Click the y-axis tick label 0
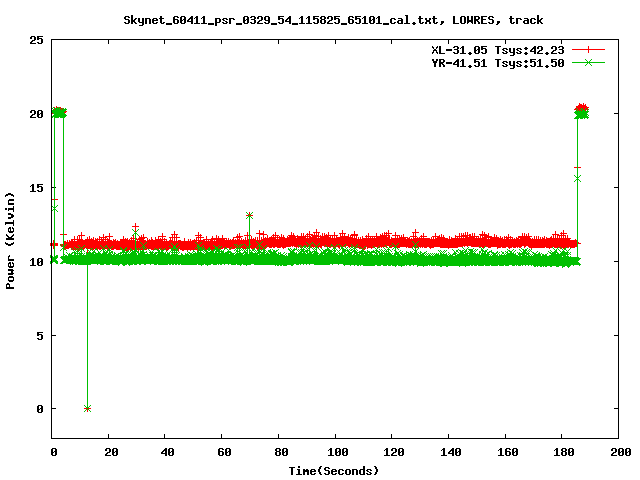Viewport: 640px width, 480px height. (40, 409)
